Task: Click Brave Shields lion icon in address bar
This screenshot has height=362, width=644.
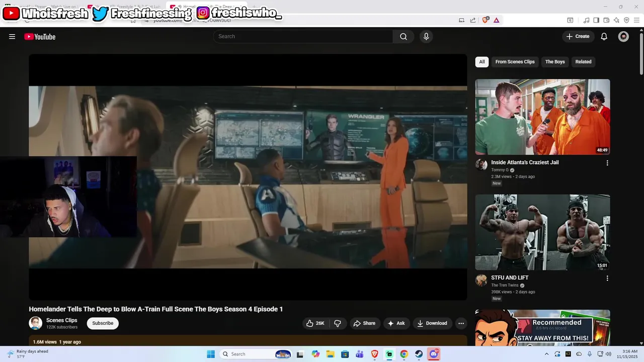Action: tap(486, 20)
